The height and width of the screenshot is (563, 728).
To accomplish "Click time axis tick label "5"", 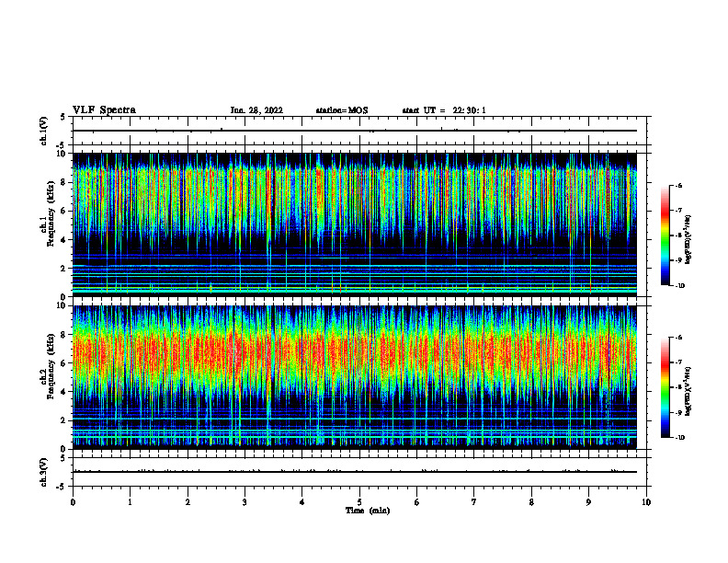I will [359, 502].
